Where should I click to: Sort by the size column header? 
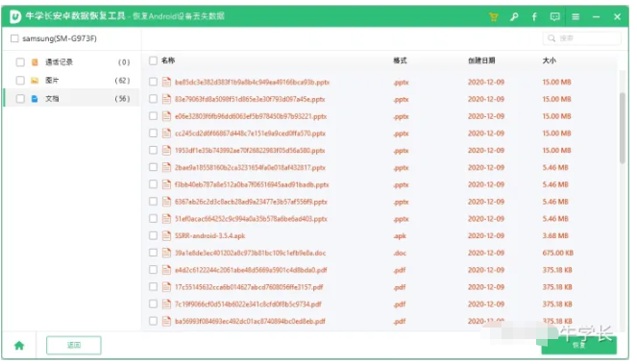click(x=550, y=61)
